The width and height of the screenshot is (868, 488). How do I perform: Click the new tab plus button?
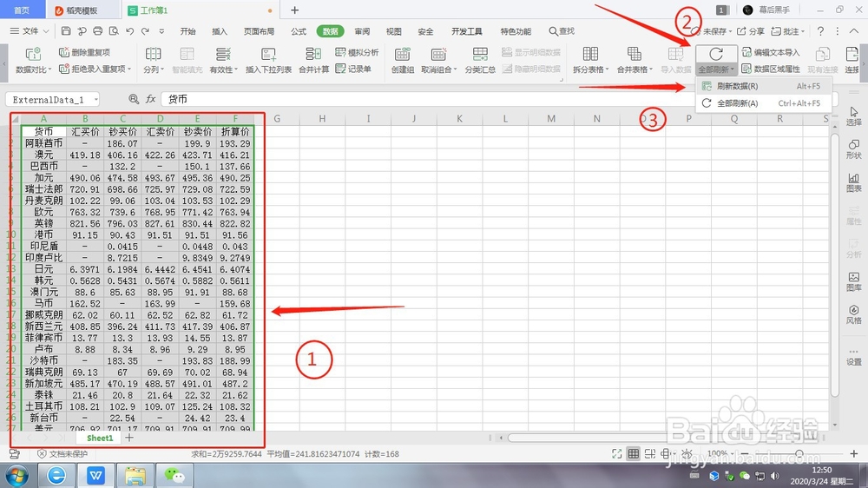tap(294, 10)
